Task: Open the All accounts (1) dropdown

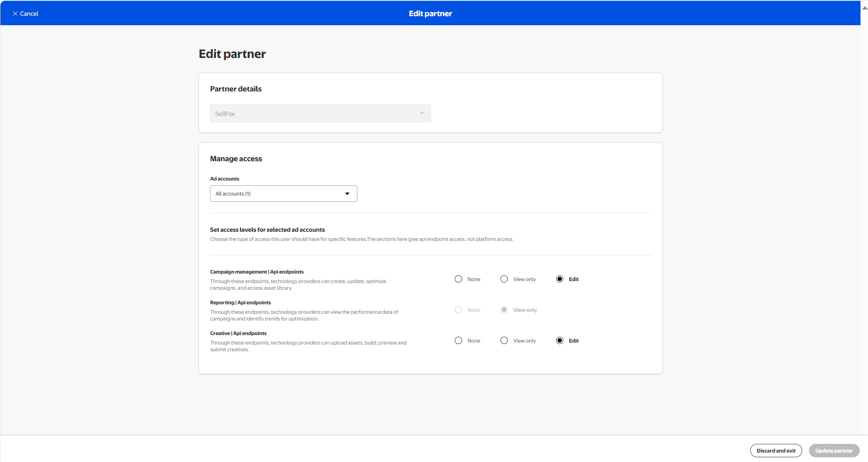Action: [x=283, y=194]
